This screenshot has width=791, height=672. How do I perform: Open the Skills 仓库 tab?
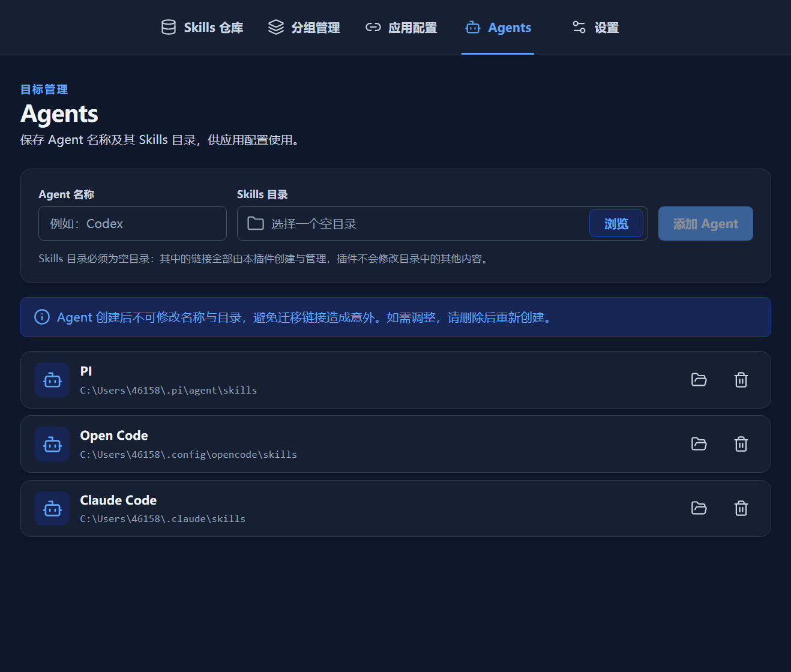point(202,28)
